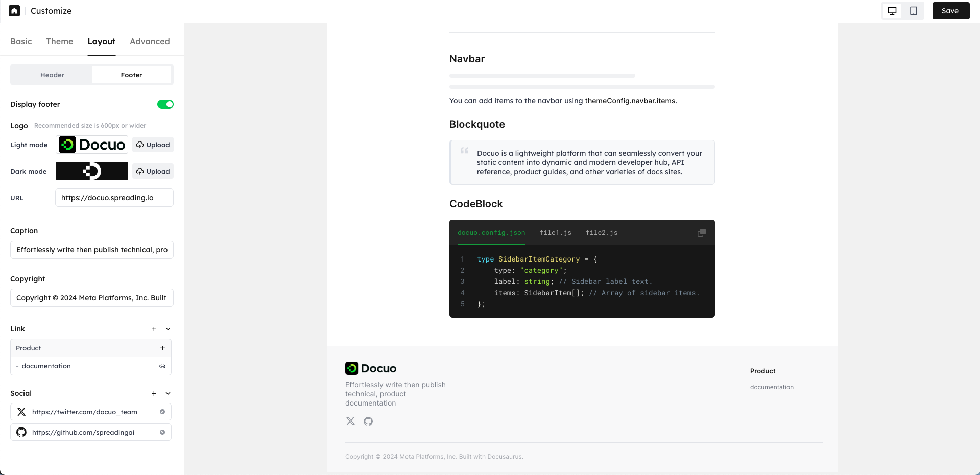The width and height of the screenshot is (980, 475).
Task: Open the themeConfig.navbar.items link
Action: (630, 101)
